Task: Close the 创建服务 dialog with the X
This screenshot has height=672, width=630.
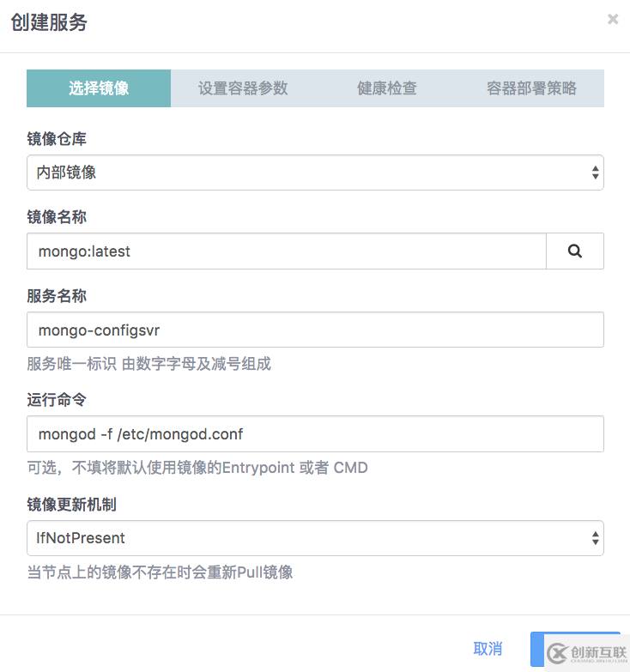Action: pyautogui.click(x=613, y=19)
